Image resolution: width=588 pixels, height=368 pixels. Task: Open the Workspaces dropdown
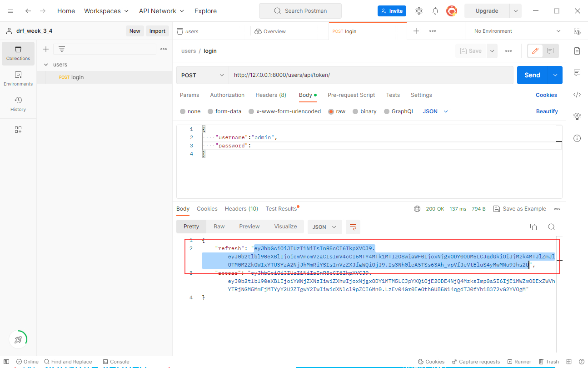(106, 11)
